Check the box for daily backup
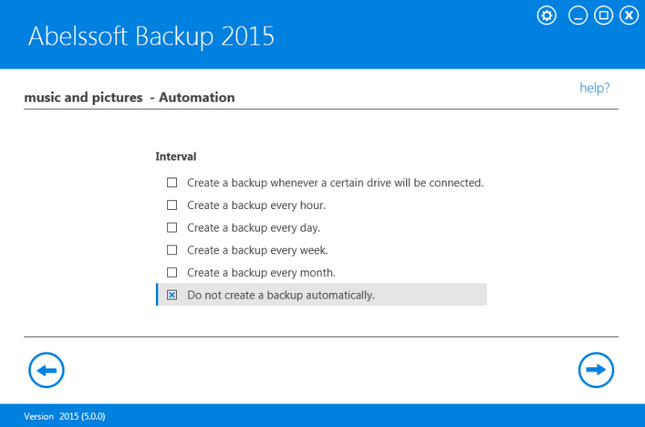This screenshot has width=645, height=427. [172, 228]
